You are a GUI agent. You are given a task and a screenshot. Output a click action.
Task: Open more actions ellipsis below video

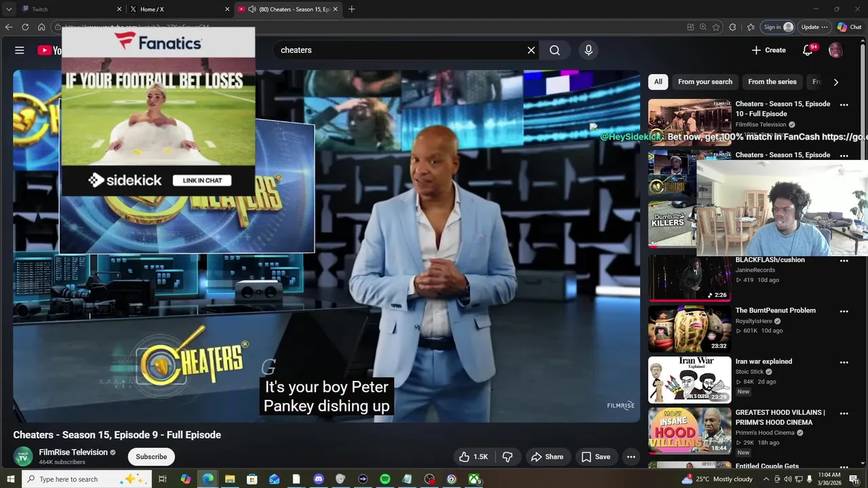point(631,457)
